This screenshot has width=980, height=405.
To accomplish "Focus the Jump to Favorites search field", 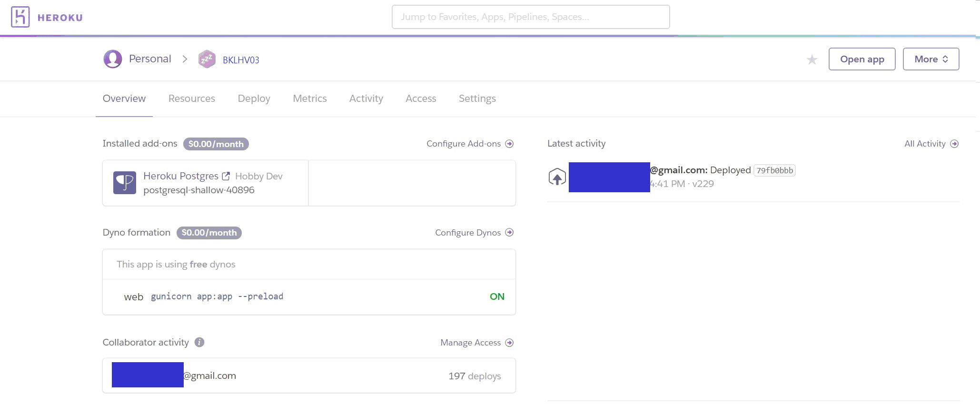I will (x=531, y=17).
